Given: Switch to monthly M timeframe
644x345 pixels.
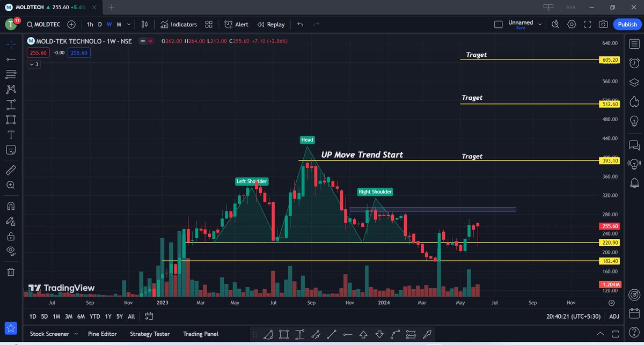Looking at the screenshot, I should [x=119, y=25].
